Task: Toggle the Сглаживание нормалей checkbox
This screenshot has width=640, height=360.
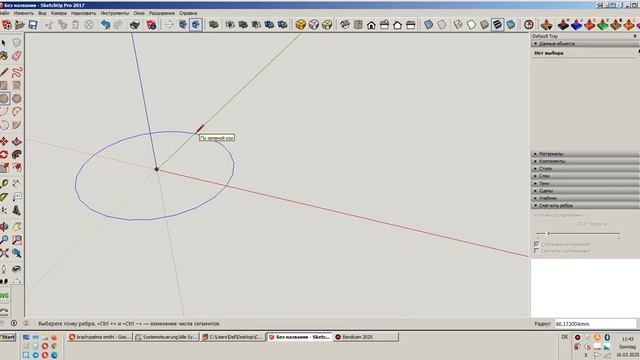Action: pyautogui.click(x=536, y=244)
